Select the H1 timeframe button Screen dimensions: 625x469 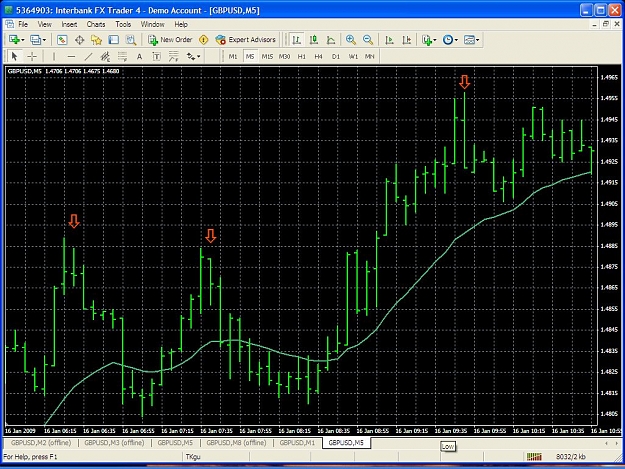click(301, 57)
